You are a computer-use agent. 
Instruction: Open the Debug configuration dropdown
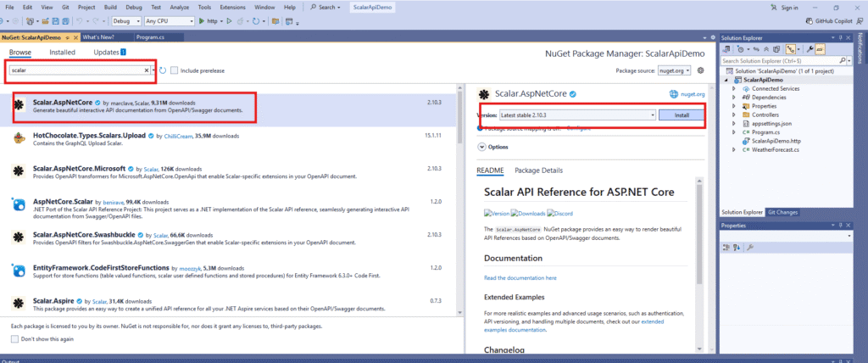(126, 21)
